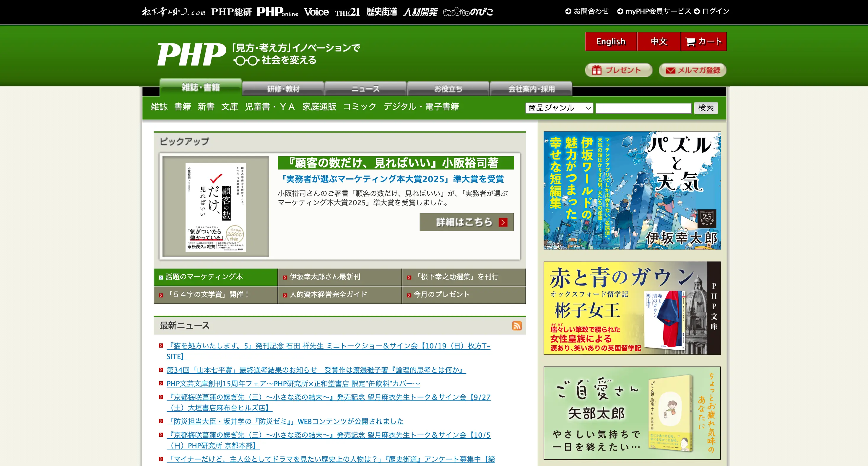
Task: Click the PHP site logo
Action: click(x=191, y=54)
